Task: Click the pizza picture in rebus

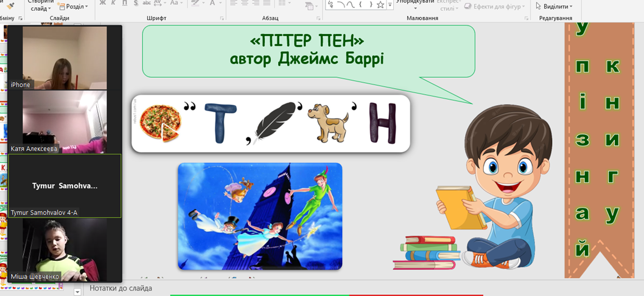Action: click(x=160, y=123)
